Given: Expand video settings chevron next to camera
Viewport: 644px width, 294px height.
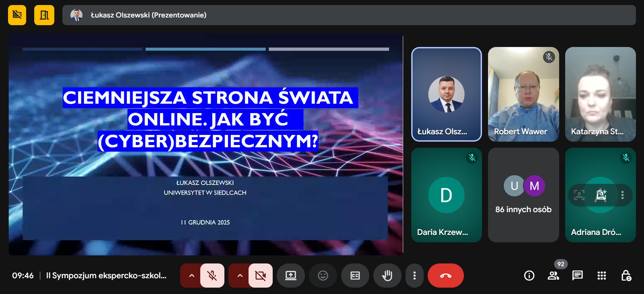Looking at the screenshot, I should 240,276.
